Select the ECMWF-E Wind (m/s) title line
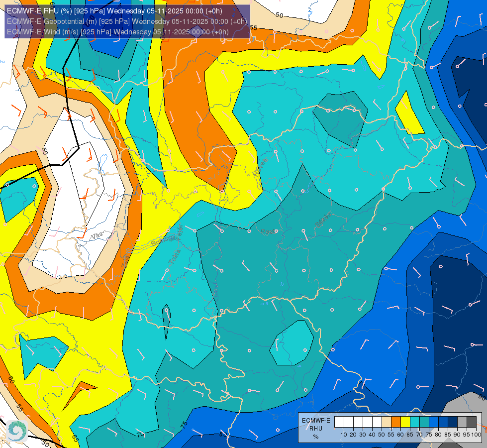Image resolution: width=487 pixels, height=448 pixels. pos(118,32)
